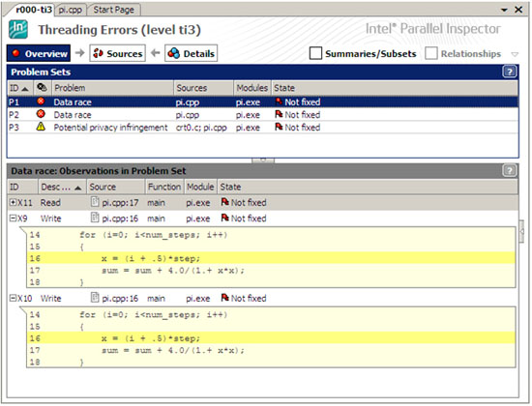Click the Overview button
The image size is (532, 406).
click(39, 53)
